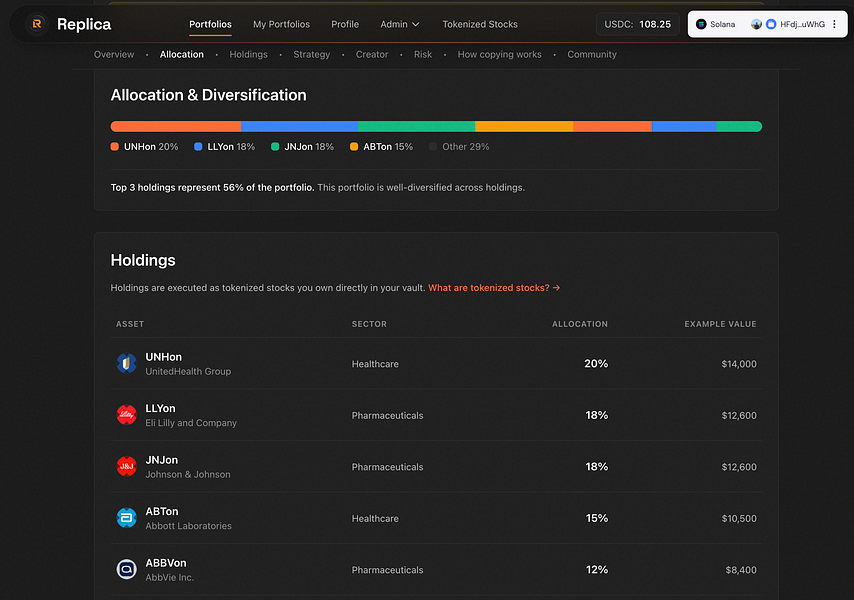Expand the Admin dropdown menu

[400, 24]
